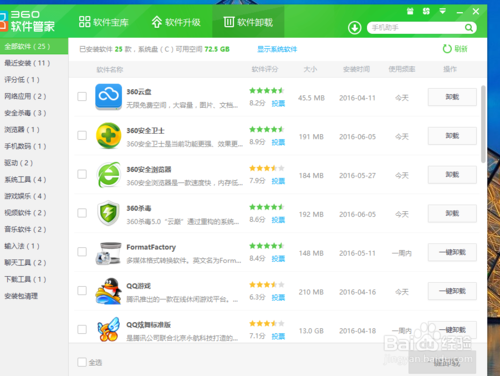Viewport: 500px width, 376px height.
Task: Click the FormatFactory app icon
Action: click(x=108, y=253)
